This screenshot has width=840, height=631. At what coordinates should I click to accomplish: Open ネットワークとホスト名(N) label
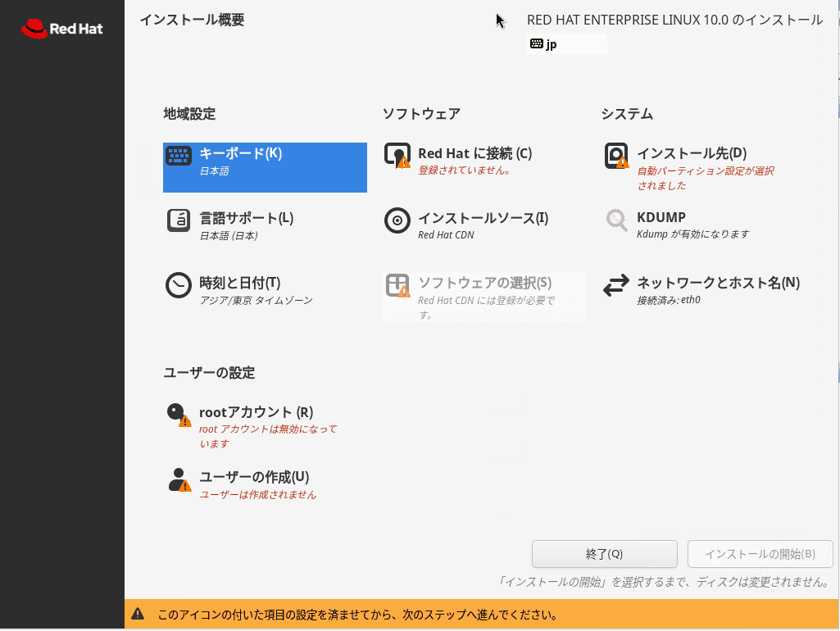tap(719, 283)
